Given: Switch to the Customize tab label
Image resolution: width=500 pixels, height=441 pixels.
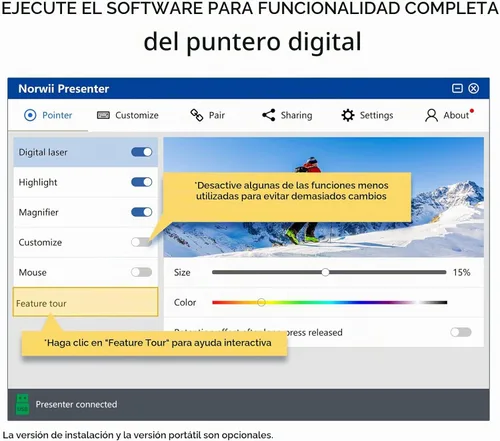Looking at the screenshot, I should 137,115.
